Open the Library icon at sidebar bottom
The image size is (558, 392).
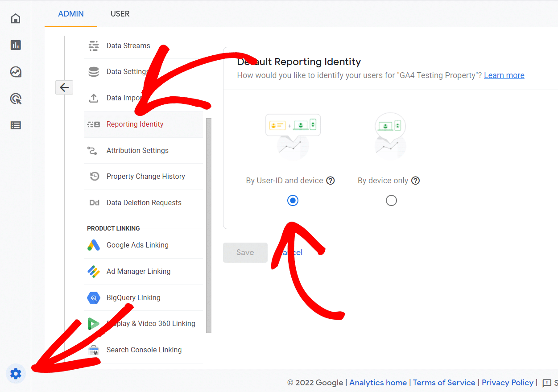[x=15, y=125]
